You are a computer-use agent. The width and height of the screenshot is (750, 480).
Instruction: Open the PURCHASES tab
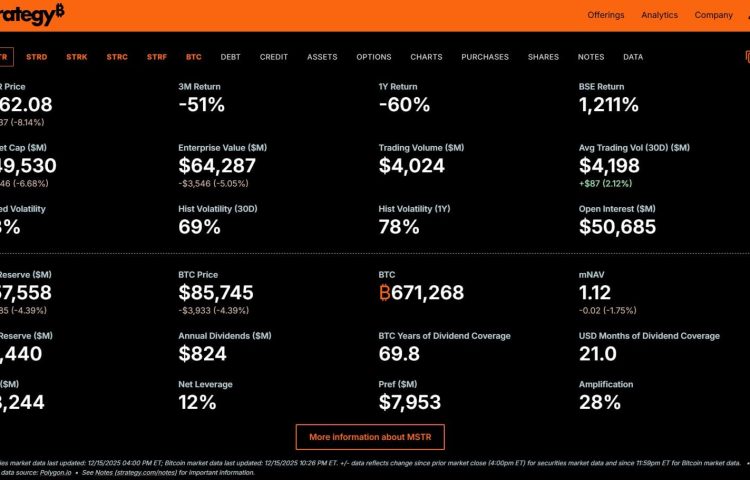(x=485, y=57)
